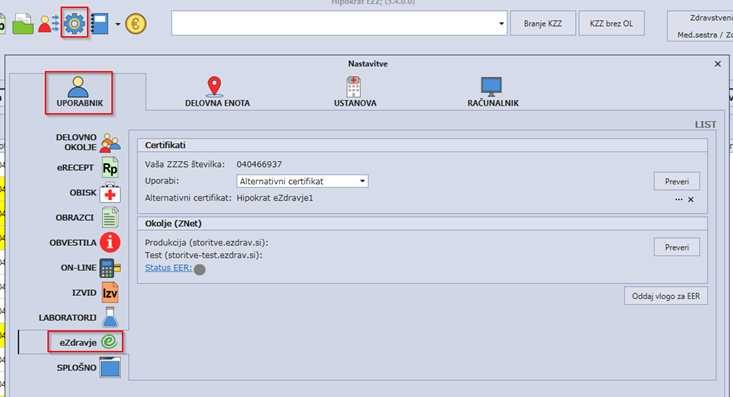This screenshot has height=397, width=733.
Task: Click the green folder toolbar icon
Action: click(x=23, y=24)
